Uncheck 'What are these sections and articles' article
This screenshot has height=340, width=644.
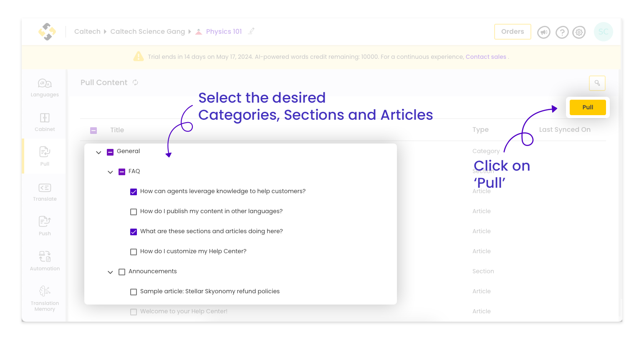134,232
